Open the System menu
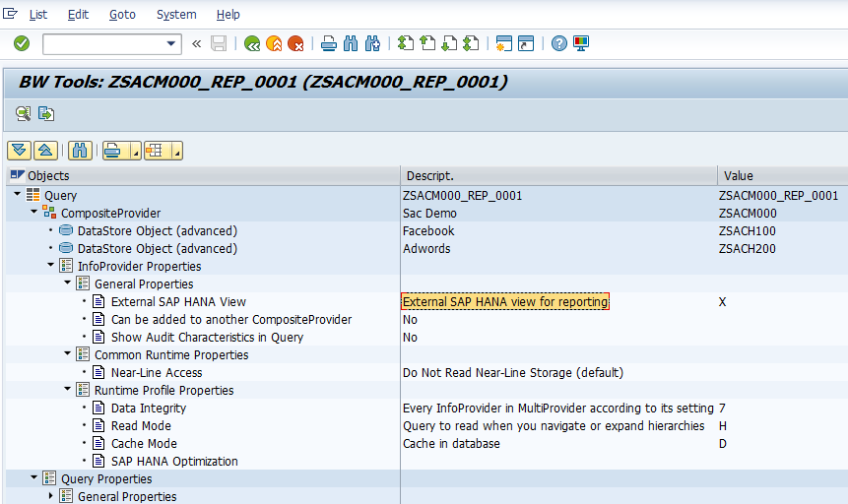Image resolution: width=848 pixels, height=504 pixels. (x=176, y=15)
